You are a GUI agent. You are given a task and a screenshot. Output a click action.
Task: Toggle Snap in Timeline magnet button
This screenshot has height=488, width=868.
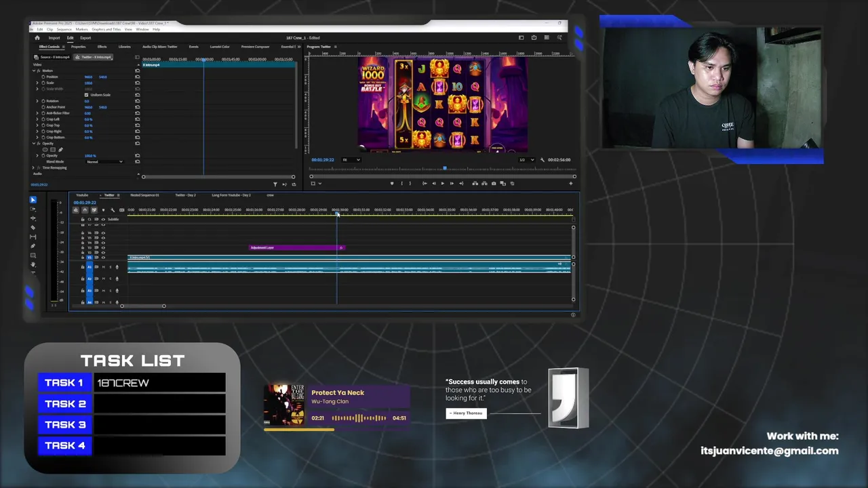(x=85, y=210)
